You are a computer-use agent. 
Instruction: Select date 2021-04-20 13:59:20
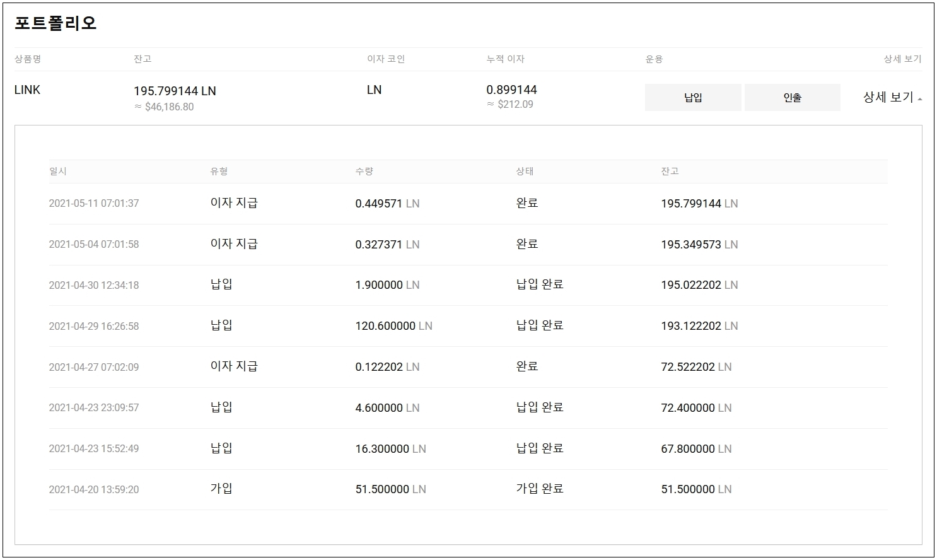(94, 489)
